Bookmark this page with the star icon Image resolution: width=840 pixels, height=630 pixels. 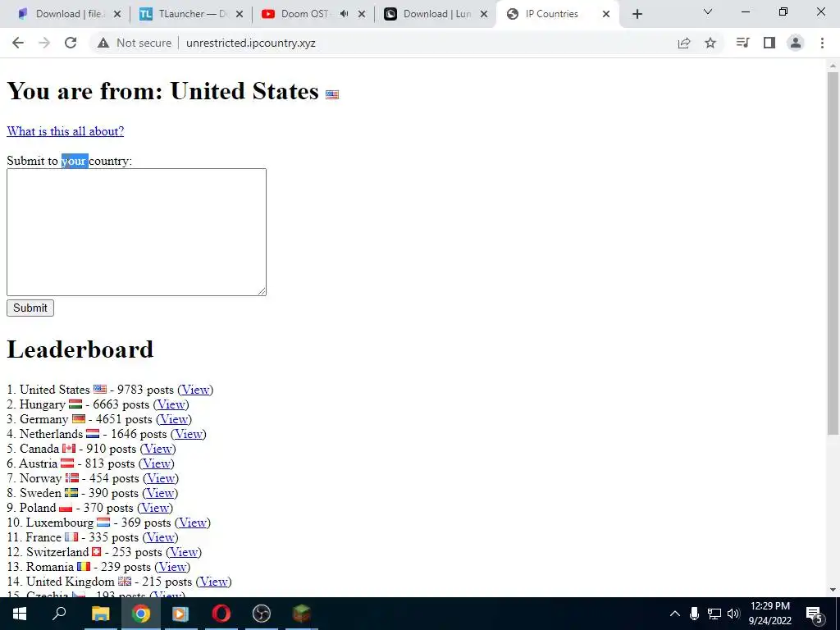pyautogui.click(x=710, y=43)
